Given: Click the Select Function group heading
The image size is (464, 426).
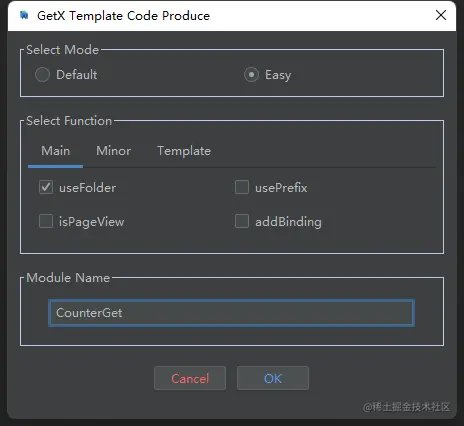Looking at the screenshot, I should point(69,121).
